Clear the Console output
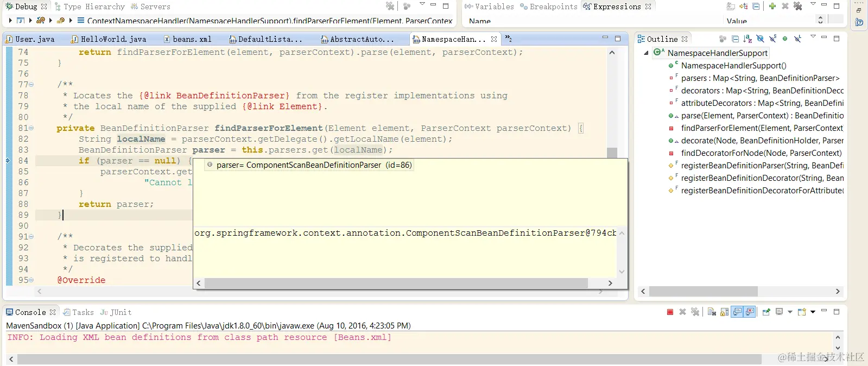Screen dimensions: 868x366 pyautogui.click(x=712, y=312)
